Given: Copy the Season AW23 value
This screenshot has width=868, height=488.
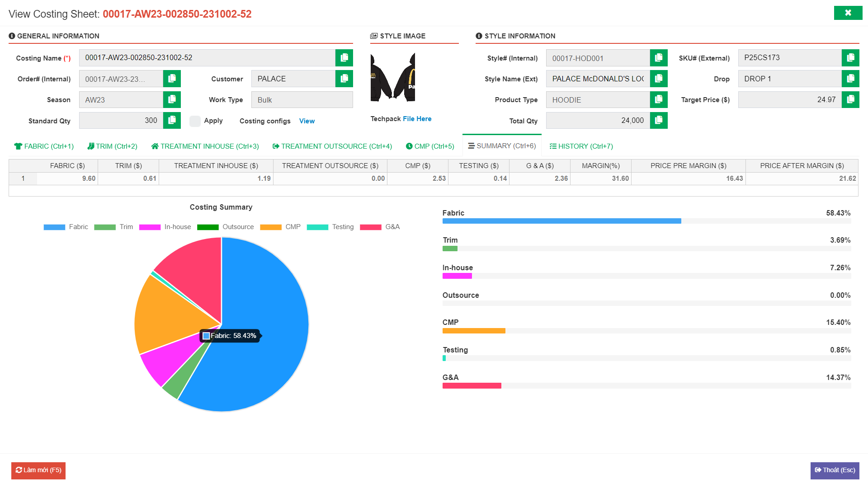Looking at the screenshot, I should 172,99.
